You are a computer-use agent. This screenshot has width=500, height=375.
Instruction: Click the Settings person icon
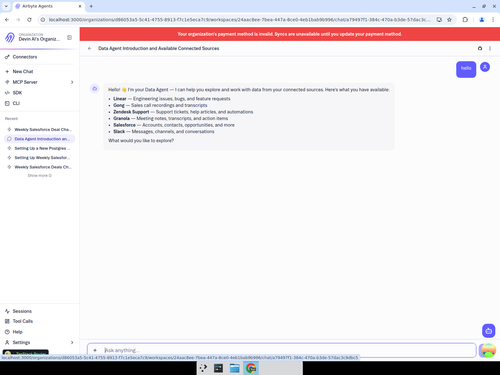point(7,342)
